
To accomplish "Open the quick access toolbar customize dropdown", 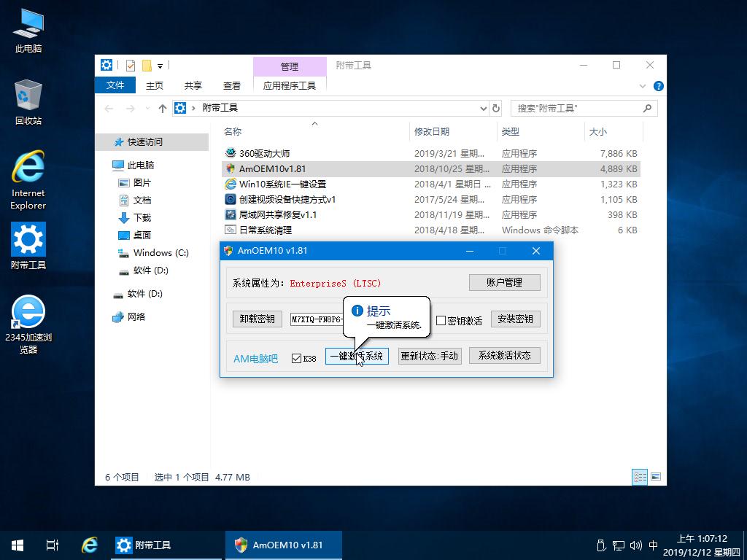I will pyautogui.click(x=160, y=66).
